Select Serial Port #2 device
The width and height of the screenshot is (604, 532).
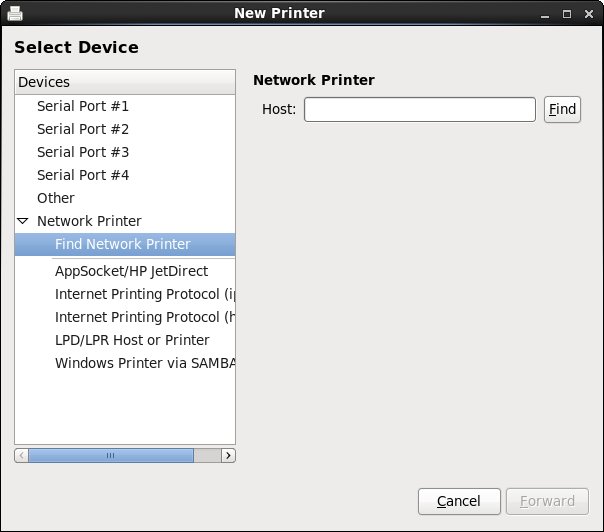point(83,129)
